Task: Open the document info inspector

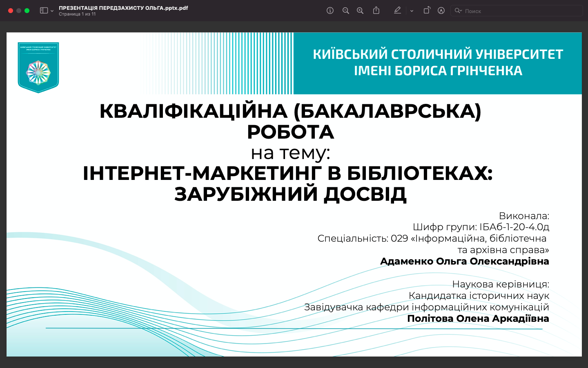Action: (330, 11)
